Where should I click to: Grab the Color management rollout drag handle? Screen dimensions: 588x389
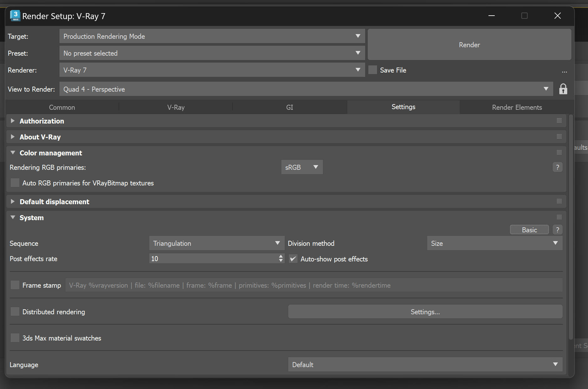pos(559,153)
